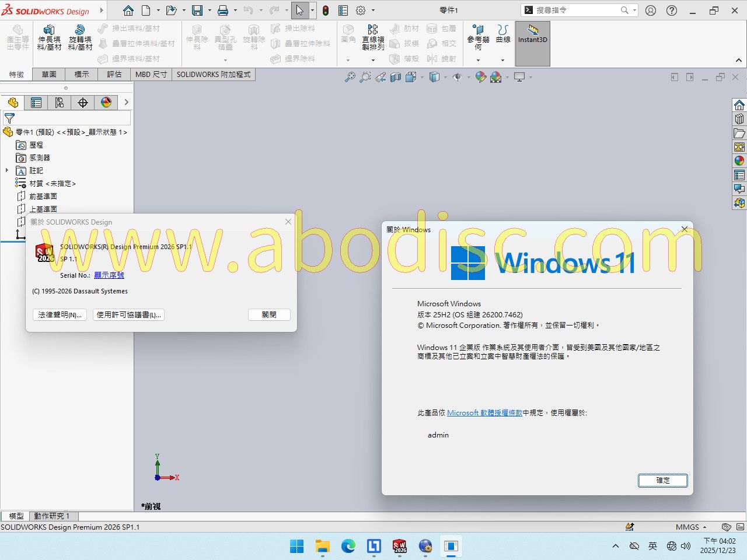The image size is (747, 560).
Task: Click the DimXpertManager crosshair tab icon
Action: coord(83,103)
